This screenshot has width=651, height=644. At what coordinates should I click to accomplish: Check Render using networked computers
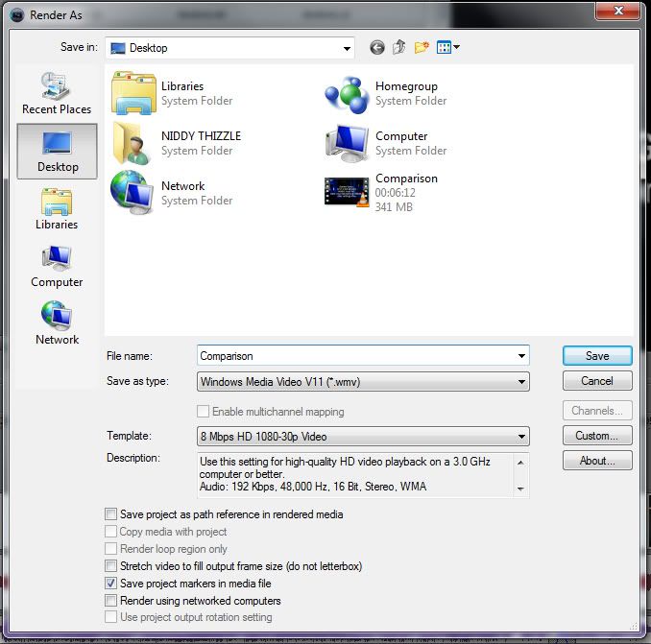pos(111,601)
